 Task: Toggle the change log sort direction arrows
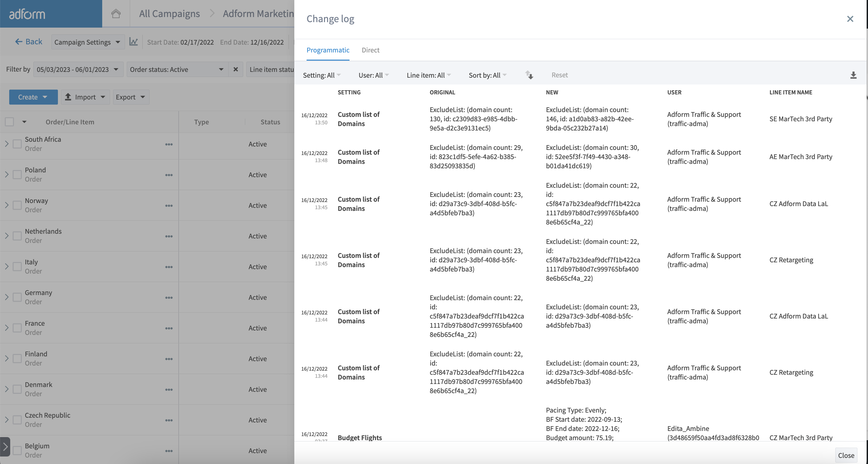[529, 75]
